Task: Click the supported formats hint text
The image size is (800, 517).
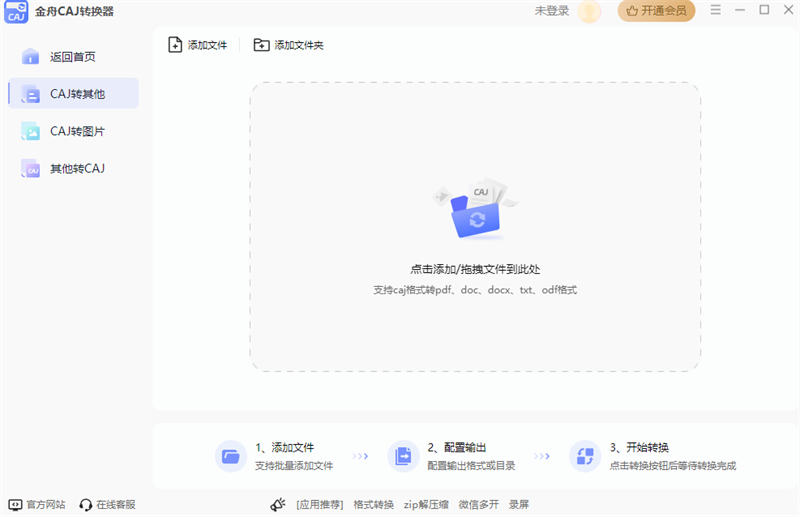Action: point(475,290)
